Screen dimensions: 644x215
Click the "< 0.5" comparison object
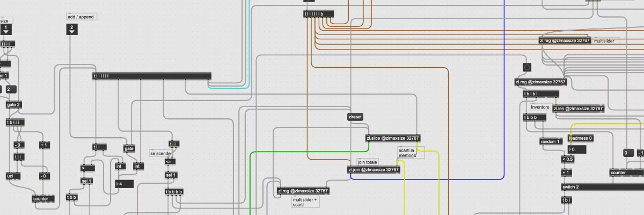pyautogui.click(x=567, y=159)
